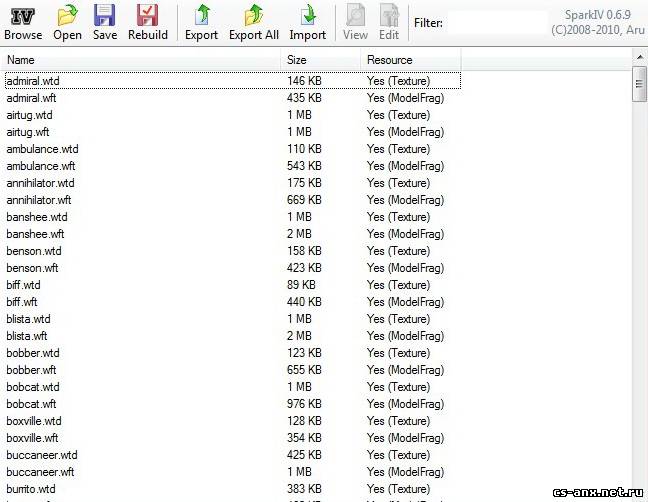Viewport: 648px width, 502px height.
Task: Select the airtug.wtd entry
Action: tap(233, 115)
